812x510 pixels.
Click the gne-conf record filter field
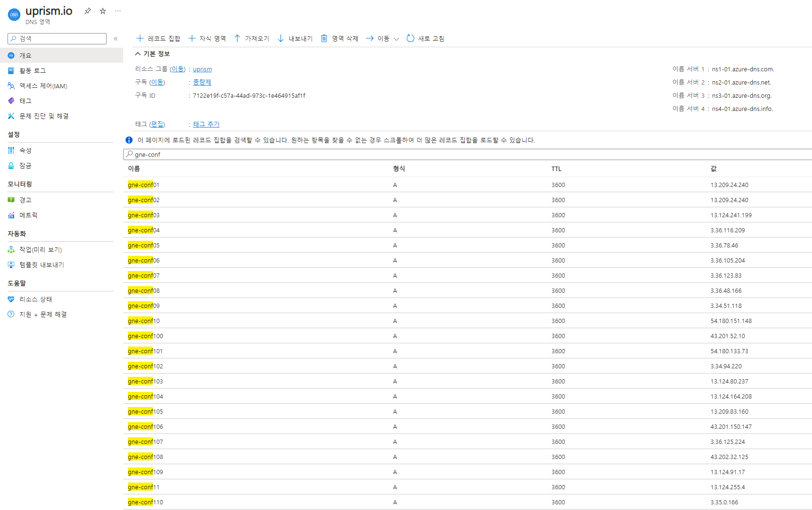tap(468, 154)
